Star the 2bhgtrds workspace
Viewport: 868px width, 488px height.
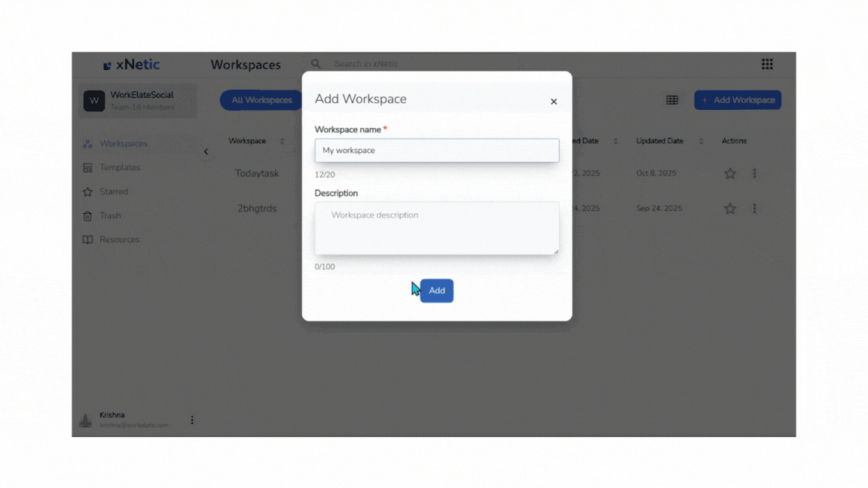point(729,209)
